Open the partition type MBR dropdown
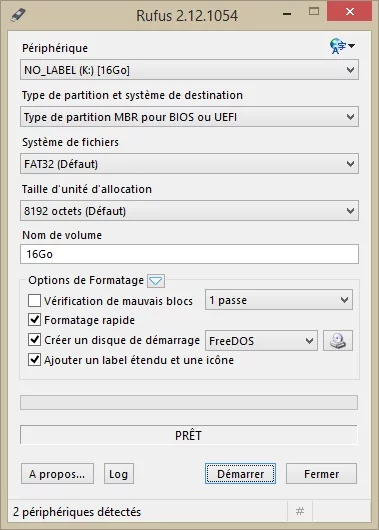The height and width of the screenshot is (530, 379). pyautogui.click(x=189, y=117)
